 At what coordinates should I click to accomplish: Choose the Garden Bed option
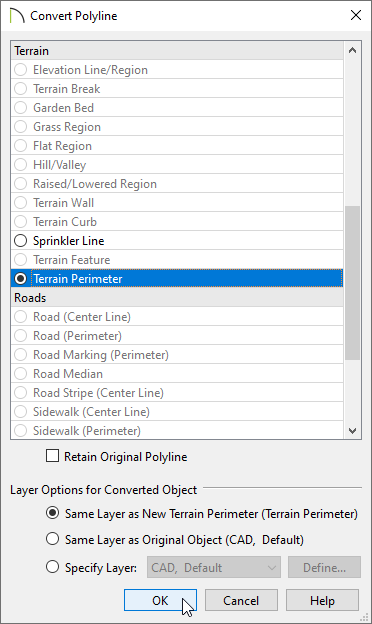[x=21, y=108]
